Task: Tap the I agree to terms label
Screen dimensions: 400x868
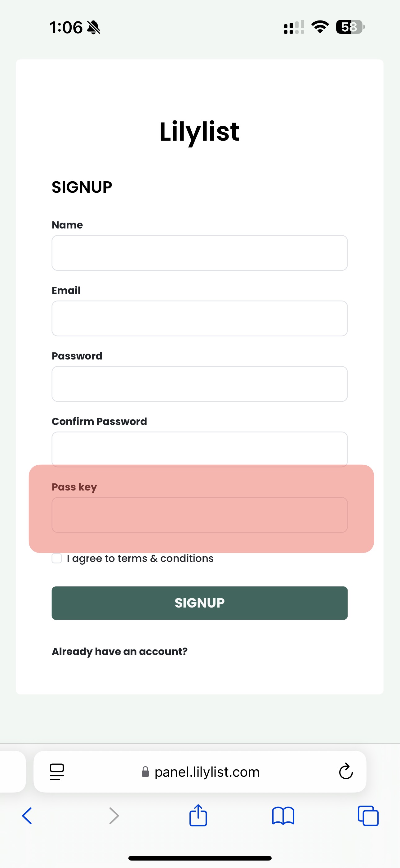Action: [140, 558]
